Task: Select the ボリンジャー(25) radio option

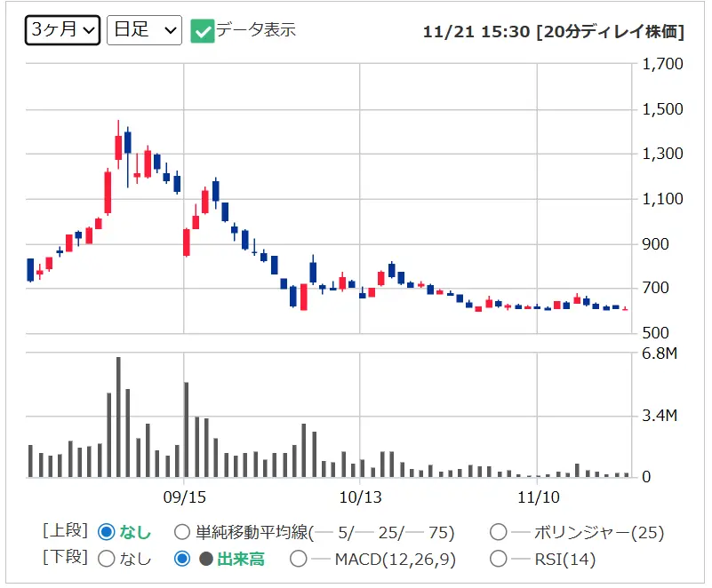Action: 499,533
